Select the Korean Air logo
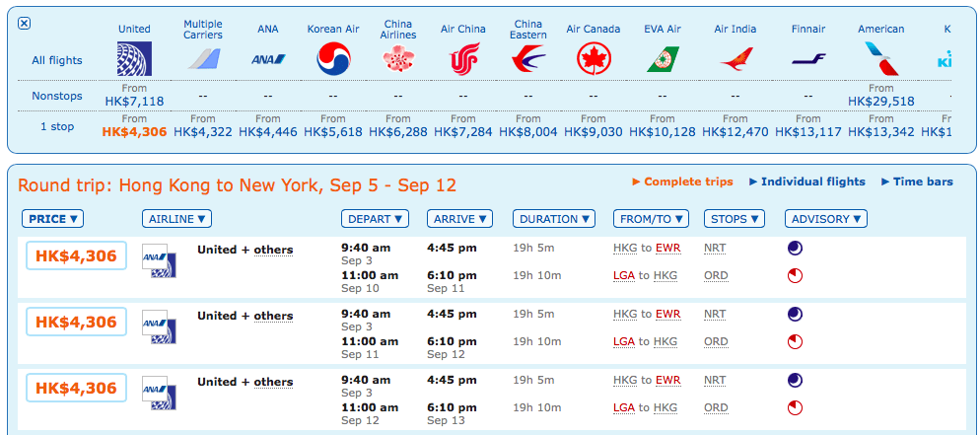 click(333, 60)
